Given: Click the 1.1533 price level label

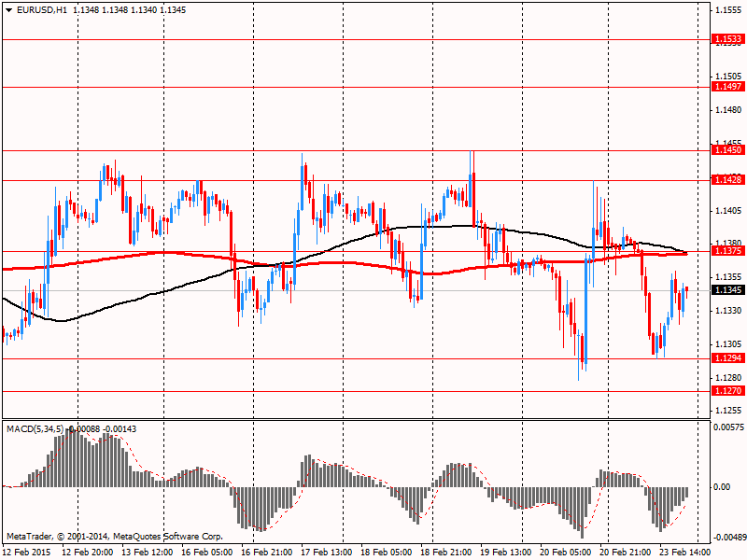Looking at the screenshot, I should 727,39.
